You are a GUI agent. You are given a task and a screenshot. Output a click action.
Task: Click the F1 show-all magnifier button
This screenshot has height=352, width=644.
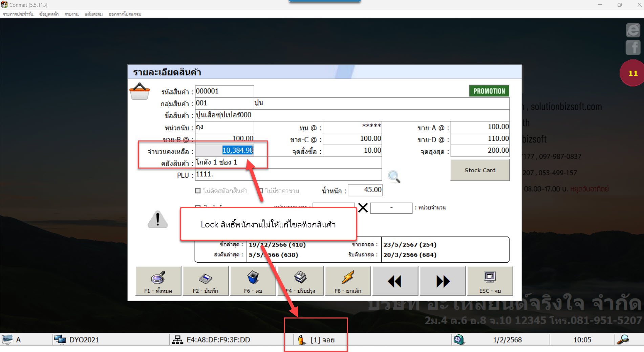point(158,281)
